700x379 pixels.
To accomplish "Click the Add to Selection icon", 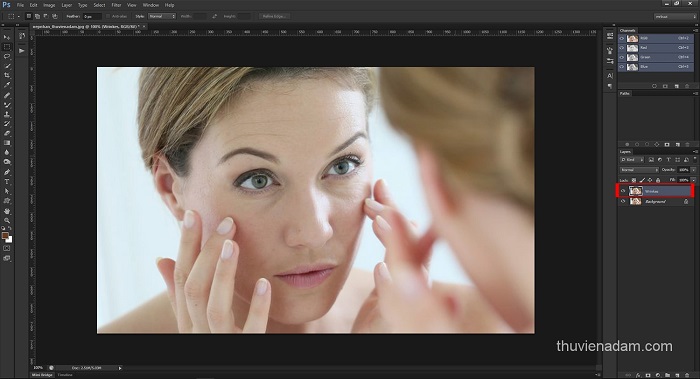I will (x=37, y=16).
